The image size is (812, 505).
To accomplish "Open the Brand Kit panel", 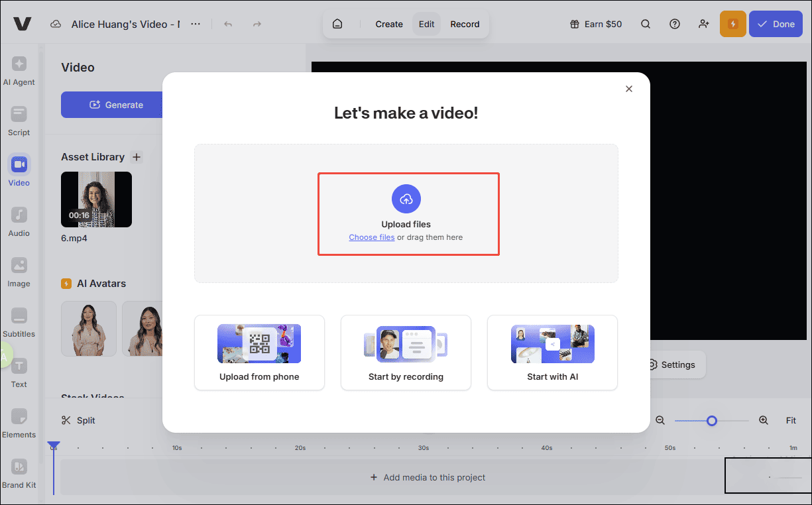I will (19, 472).
